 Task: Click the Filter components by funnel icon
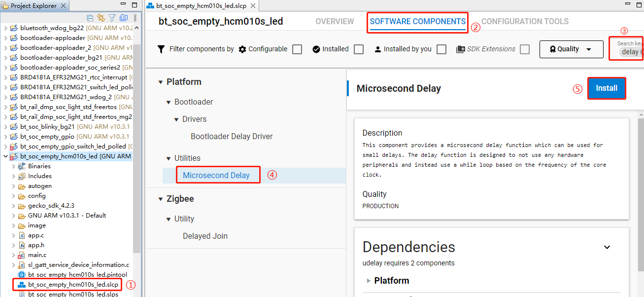point(161,49)
